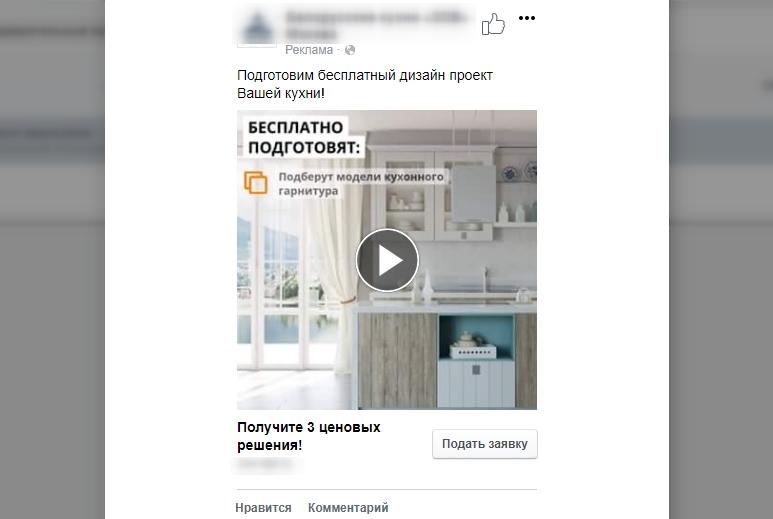Image resolution: width=773 pixels, height=519 pixels.
Task: Open the blurred domain link under headline
Action: point(265,463)
